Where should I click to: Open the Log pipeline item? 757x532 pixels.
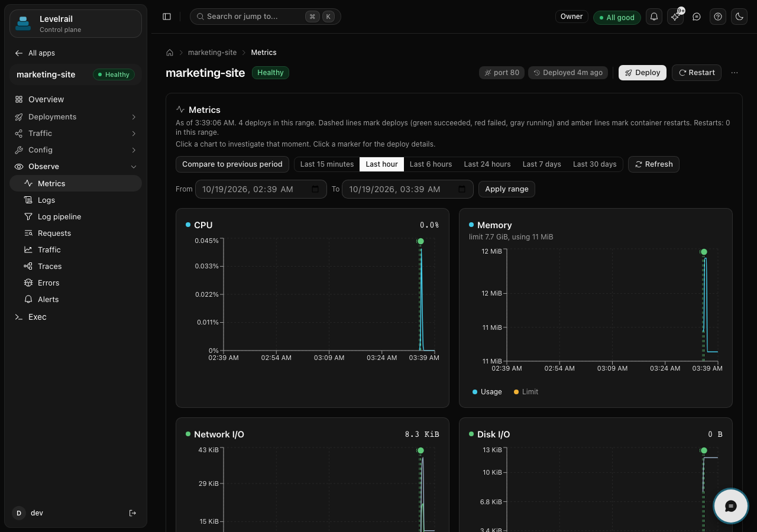pyautogui.click(x=76, y=216)
